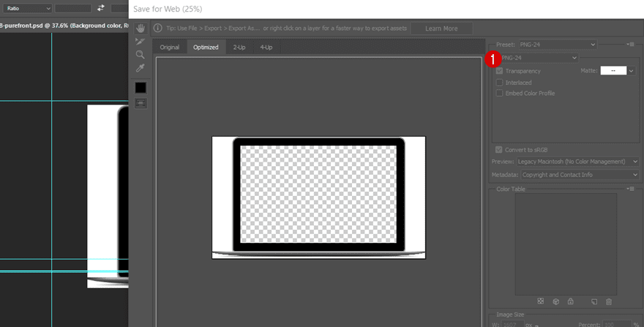Select the Zoom tool magnifier
This screenshot has height=327, width=644.
141,54
